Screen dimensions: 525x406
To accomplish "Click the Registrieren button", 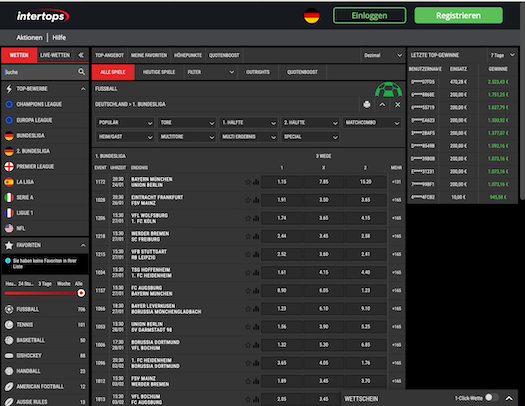I will 458,15.
